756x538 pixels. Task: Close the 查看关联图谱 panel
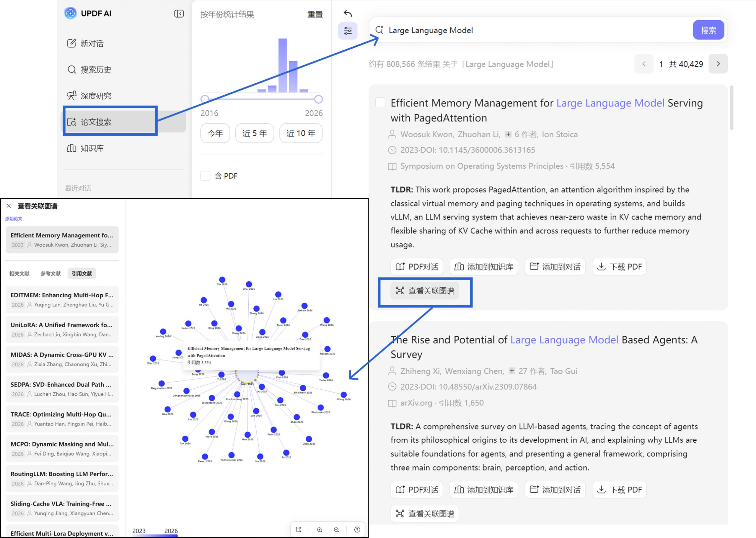coord(9,206)
